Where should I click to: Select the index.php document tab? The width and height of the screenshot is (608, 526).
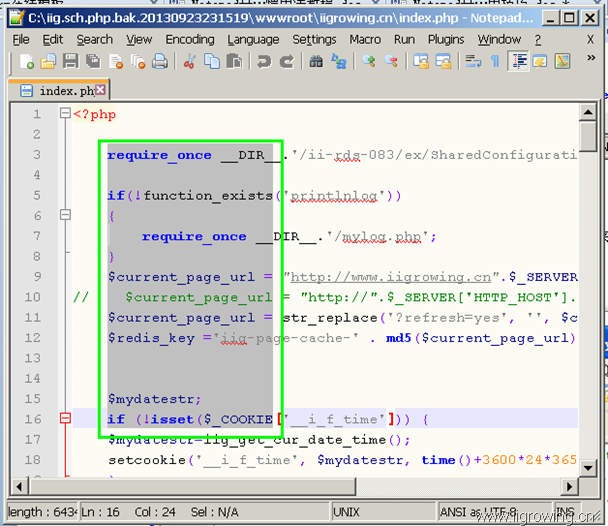(58, 91)
